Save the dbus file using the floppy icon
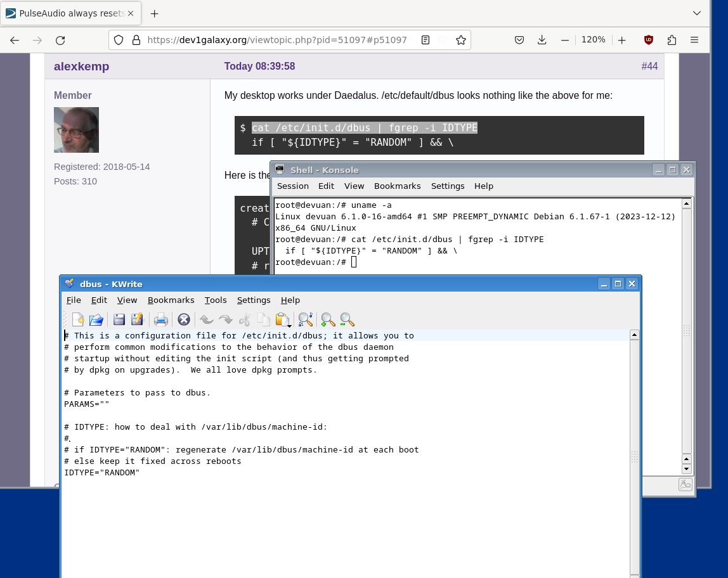The image size is (728, 578). [119, 319]
